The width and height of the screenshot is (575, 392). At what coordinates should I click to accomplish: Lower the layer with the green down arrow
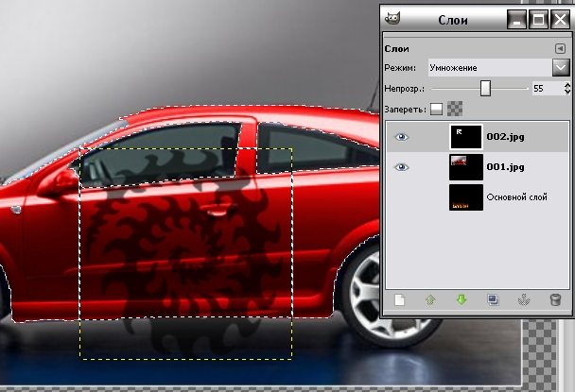462,300
